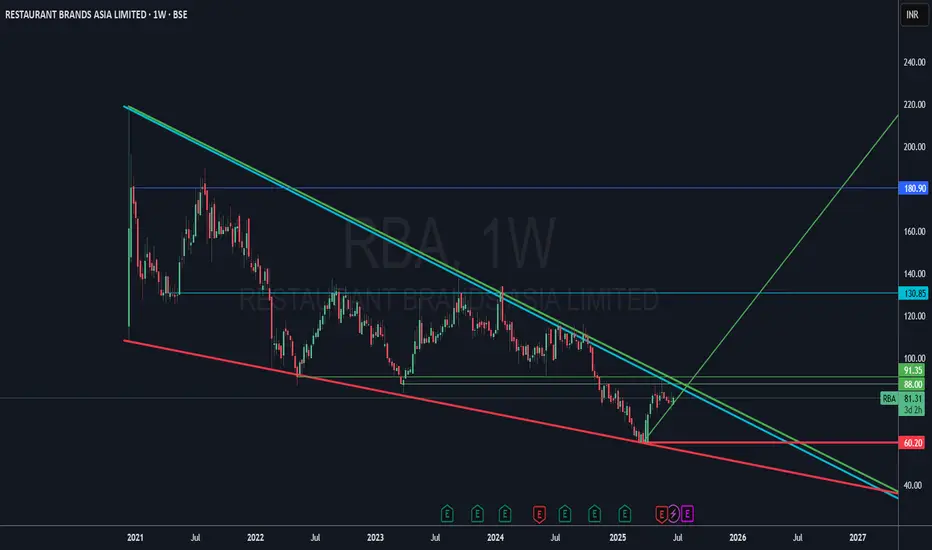
Task: Select the blue 180.90 price label
Action: (914, 188)
